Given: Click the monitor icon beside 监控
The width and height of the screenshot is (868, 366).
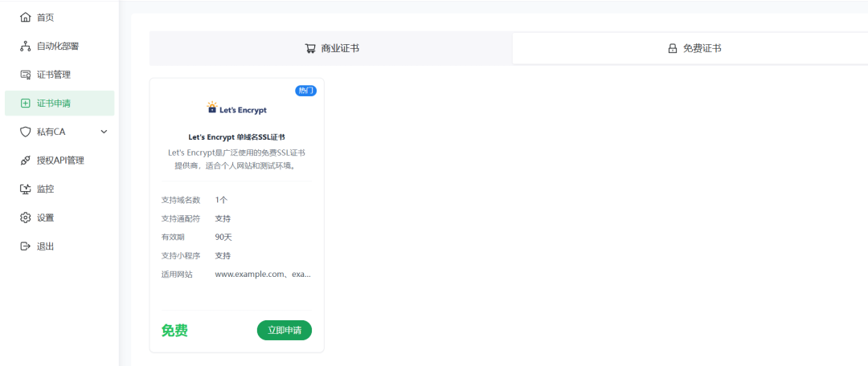Looking at the screenshot, I should coord(25,189).
